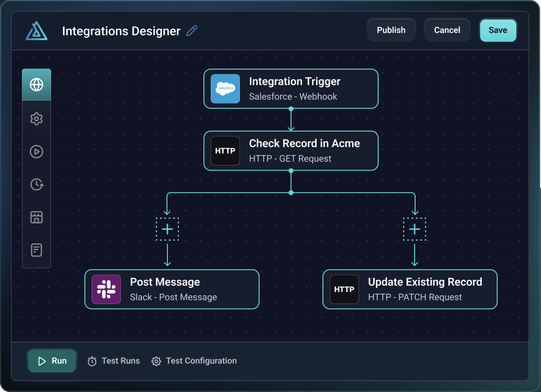The image size is (541, 392).
Task: Open the settings gear in the sidebar
Action: pyautogui.click(x=36, y=119)
